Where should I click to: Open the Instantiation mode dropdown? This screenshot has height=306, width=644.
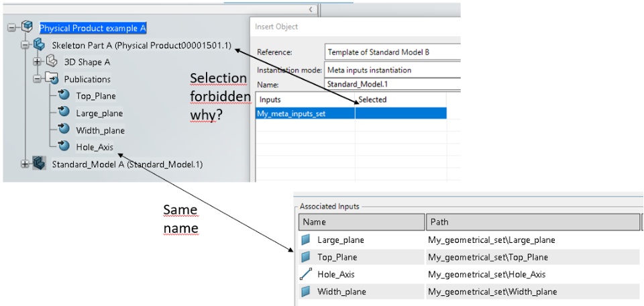392,70
